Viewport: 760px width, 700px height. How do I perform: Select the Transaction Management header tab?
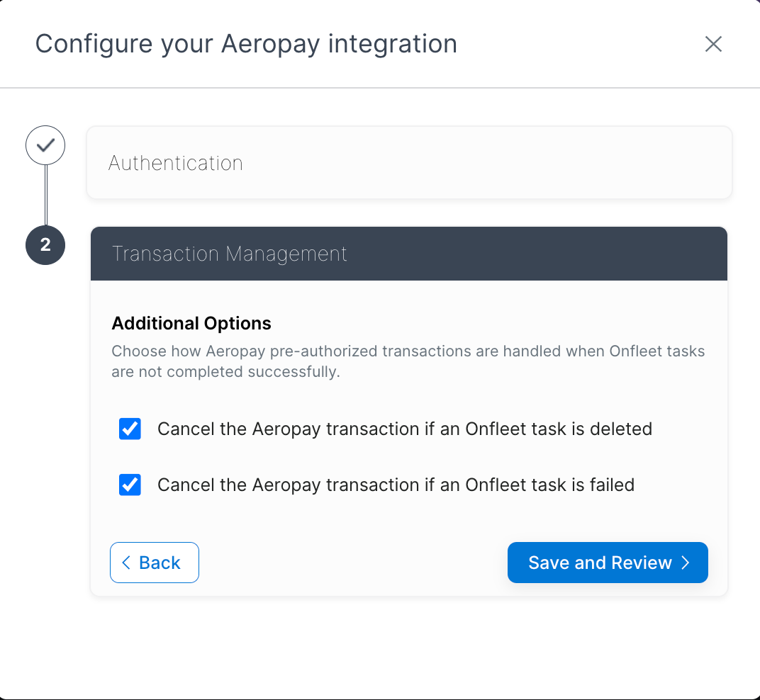point(409,253)
